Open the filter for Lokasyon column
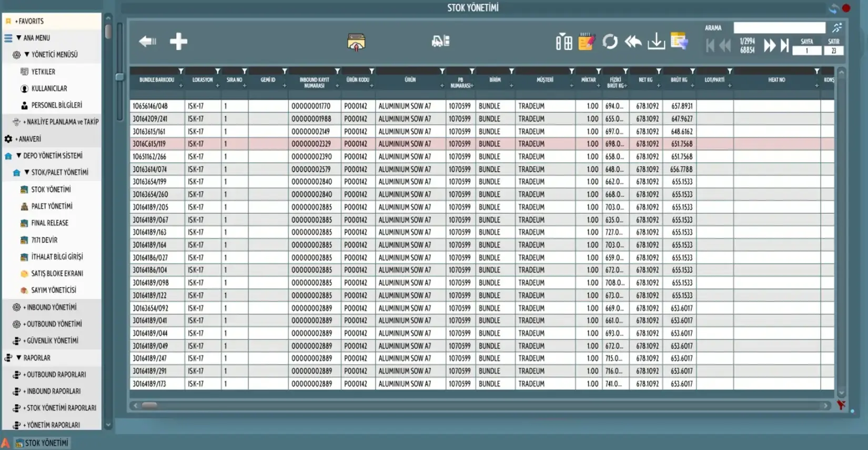Viewport: 868px width, 450px height. click(x=217, y=71)
